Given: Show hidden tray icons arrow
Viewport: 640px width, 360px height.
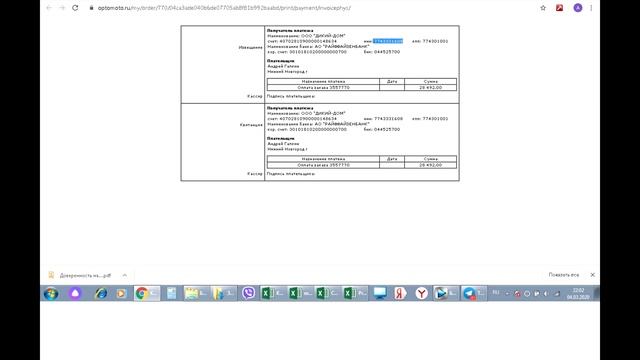Looking at the screenshot, I should 507,293.
